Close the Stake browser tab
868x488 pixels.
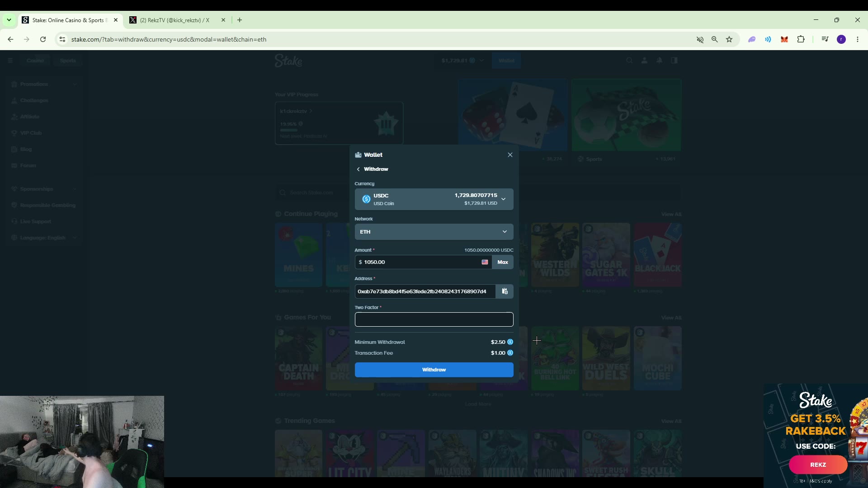click(x=116, y=20)
